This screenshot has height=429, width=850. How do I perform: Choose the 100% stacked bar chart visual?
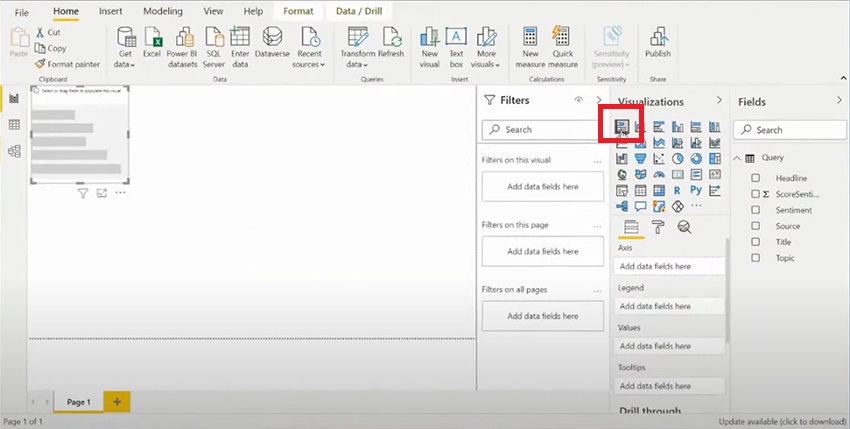696,127
